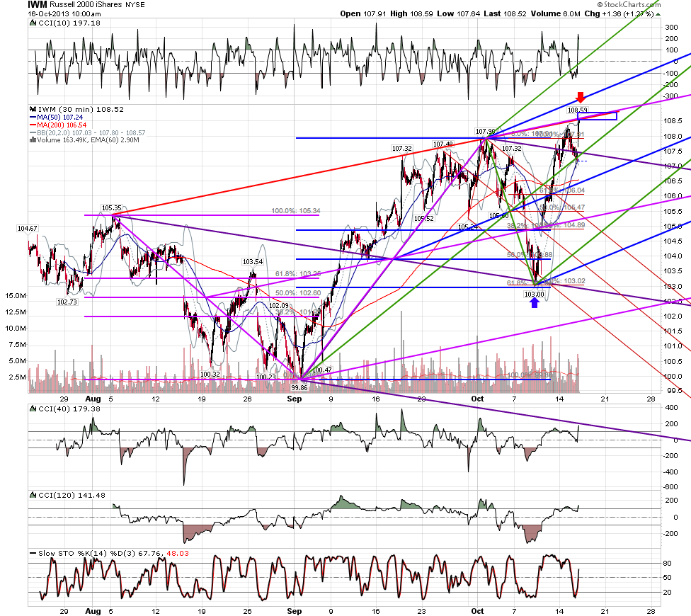Click the CCI(10) 197.18 label

pyautogui.click(x=69, y=23)
